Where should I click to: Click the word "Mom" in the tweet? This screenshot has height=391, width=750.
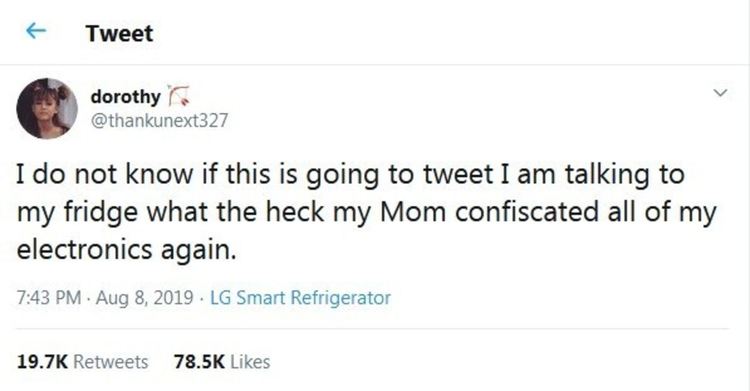click(x=413, y=212)
